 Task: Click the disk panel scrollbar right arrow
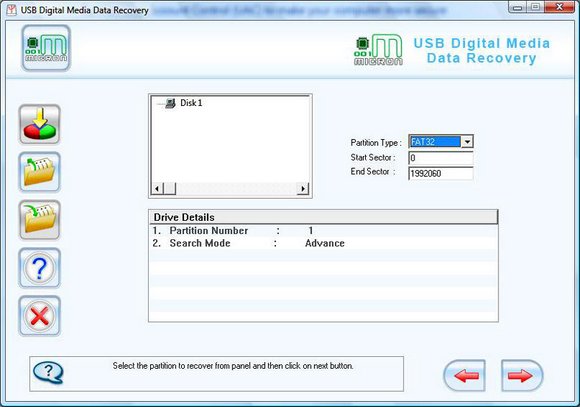click(x=303, y=189)
